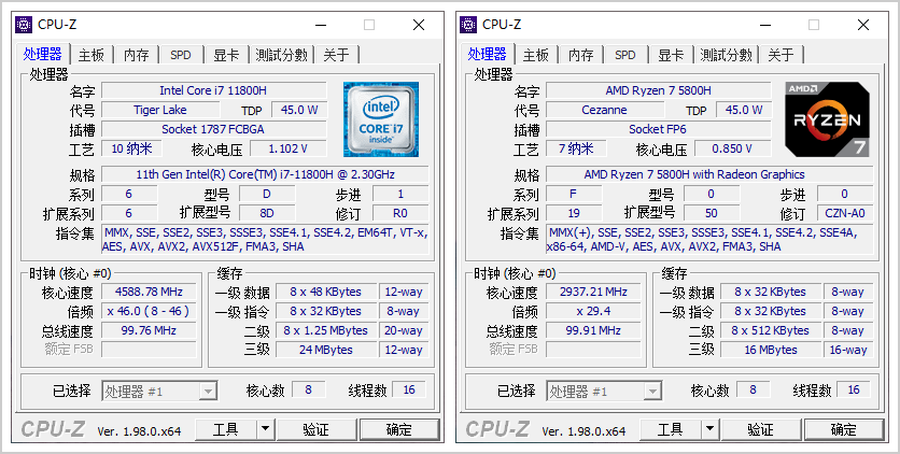The width and height of the screenshot is (900, 454).
Task: Open 处理器 #1 selector in right window
Action: click(603, 391)
